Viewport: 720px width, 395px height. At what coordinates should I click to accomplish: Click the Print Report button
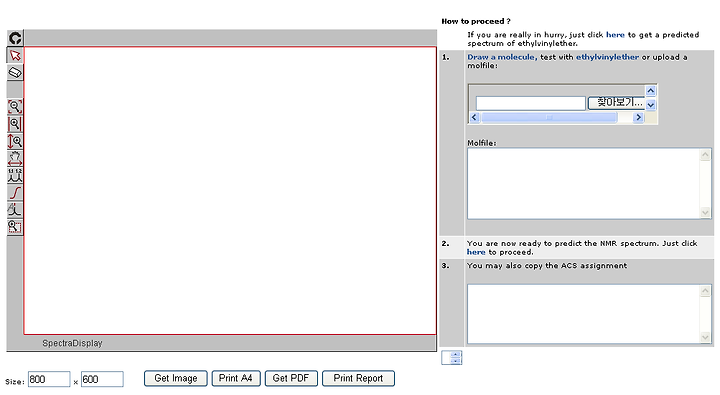click(x=358, y=378)
